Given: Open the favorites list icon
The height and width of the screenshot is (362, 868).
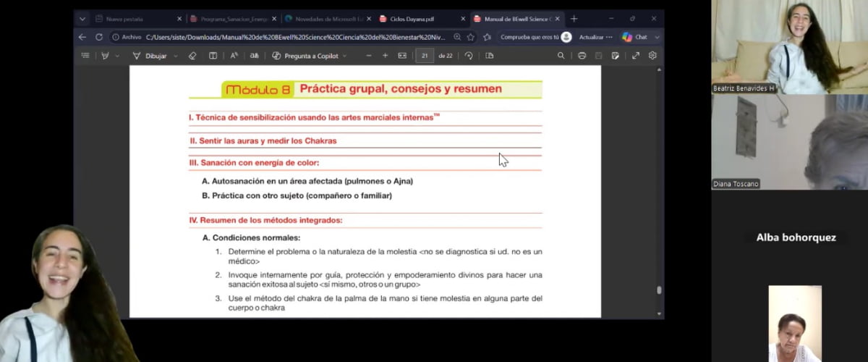Looking at the screenshot, I should pyautogui.click(x=488, y=37).
